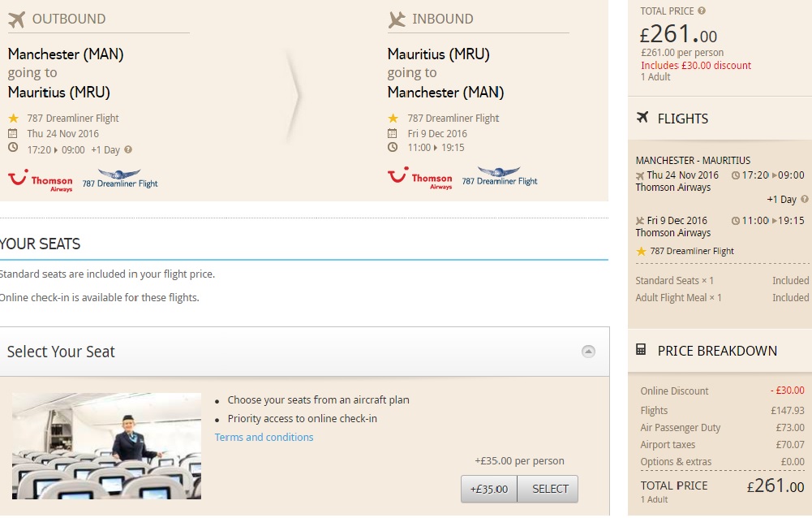
Task: Click 'Includes £30.00 discount' red text
Action: click(x=696, y=65)
